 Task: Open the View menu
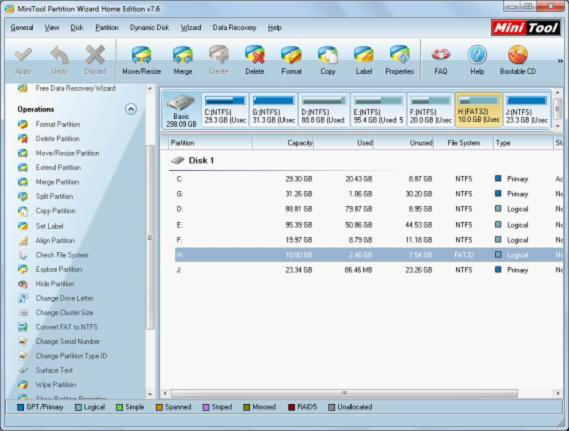click(52, 28)
